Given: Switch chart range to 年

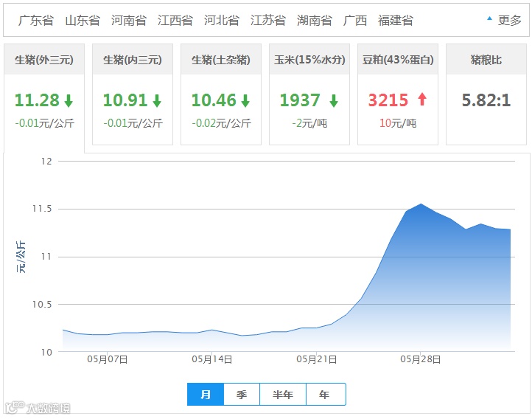Looking at the screenshot, I should tap(326, 394).
